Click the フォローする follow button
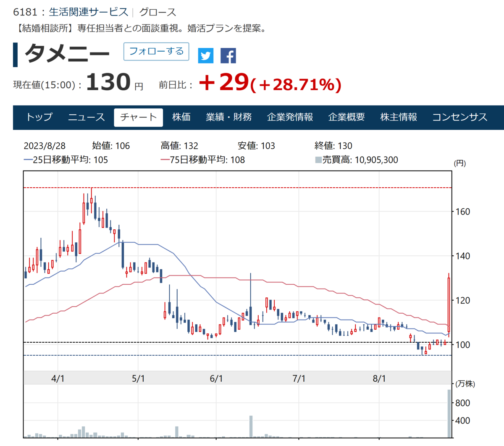 point(156,51)
